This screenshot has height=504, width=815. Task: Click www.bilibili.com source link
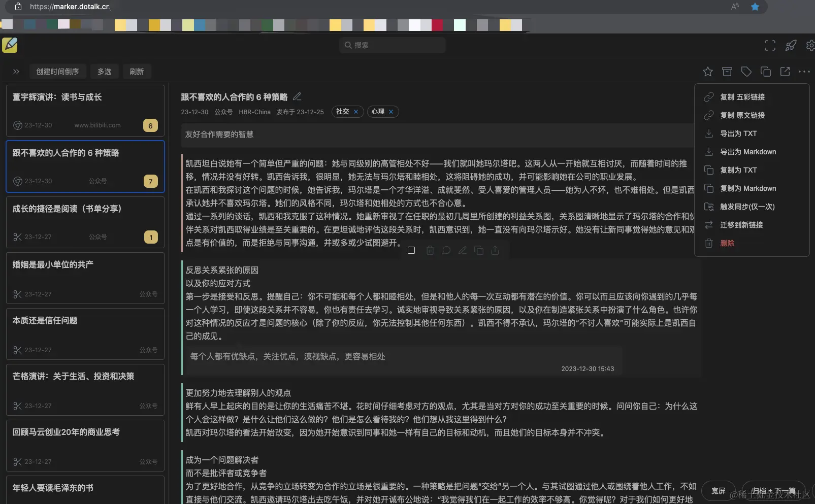[x=97, y=125]
